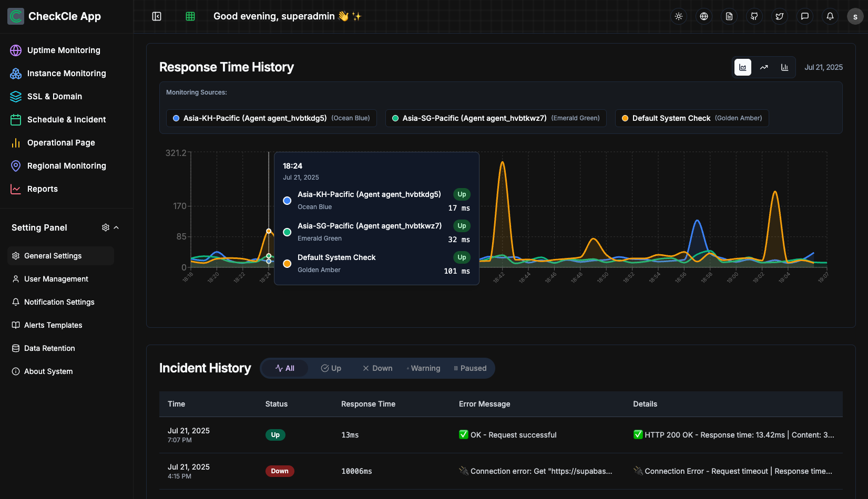
Task: Open SSL & Domain monitoring
Action: pyautogui.click(x=54, y=96)
